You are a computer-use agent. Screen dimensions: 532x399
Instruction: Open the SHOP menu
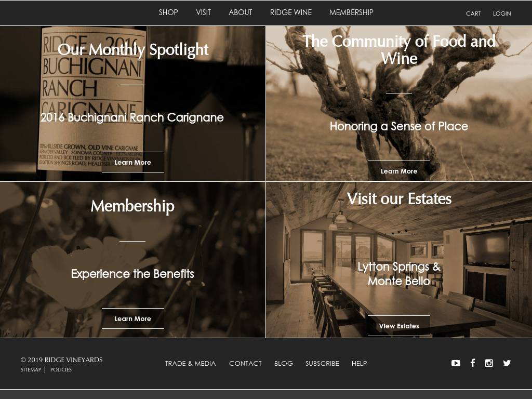coord(168,12)
